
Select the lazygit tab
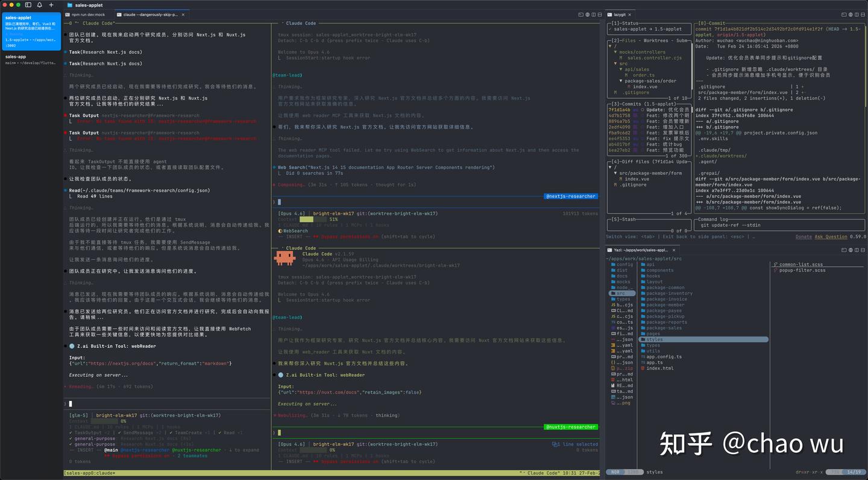[x=620, y=14]
